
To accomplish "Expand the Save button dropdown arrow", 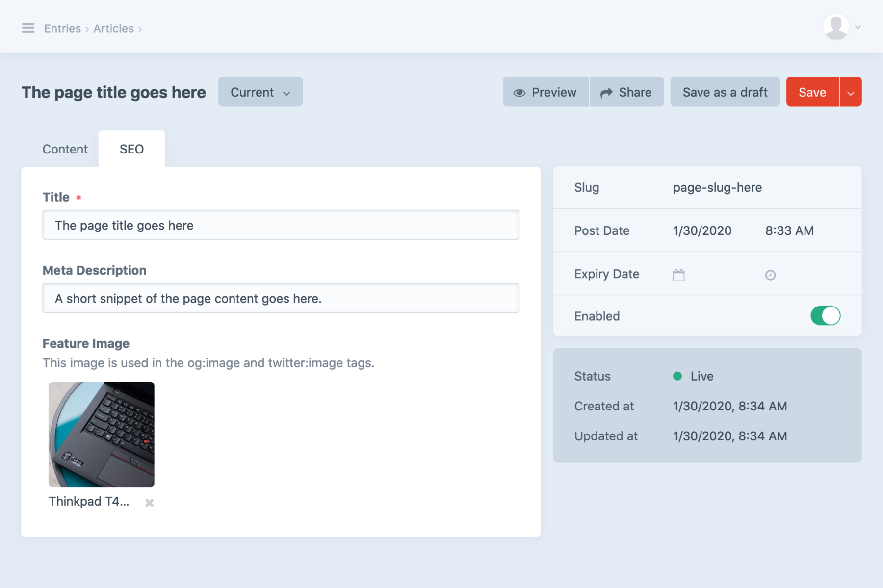I will click(851, 92).
